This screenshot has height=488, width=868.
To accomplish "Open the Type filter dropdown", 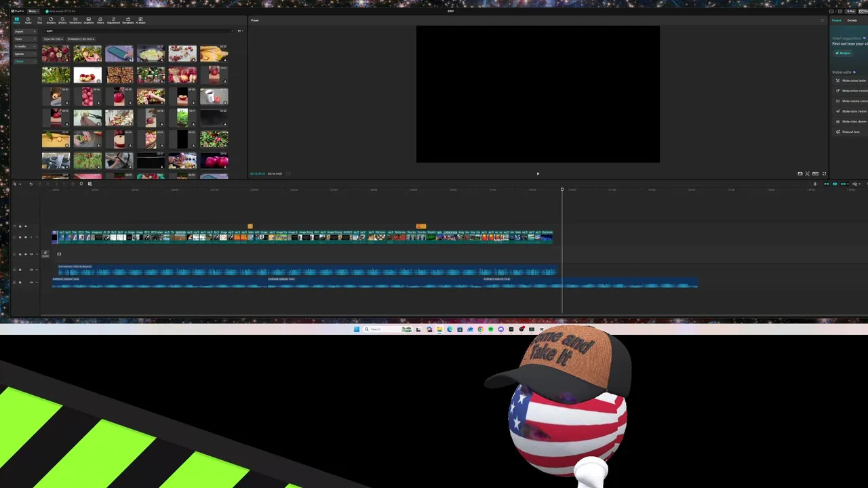I will point(54,39).
